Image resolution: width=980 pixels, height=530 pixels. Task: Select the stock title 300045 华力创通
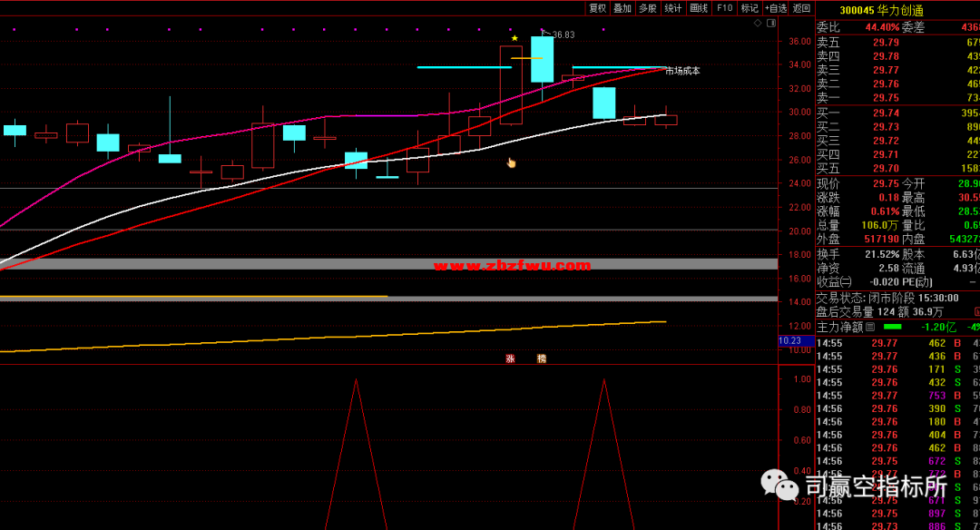pyautogui.click(x=881, y=11)
